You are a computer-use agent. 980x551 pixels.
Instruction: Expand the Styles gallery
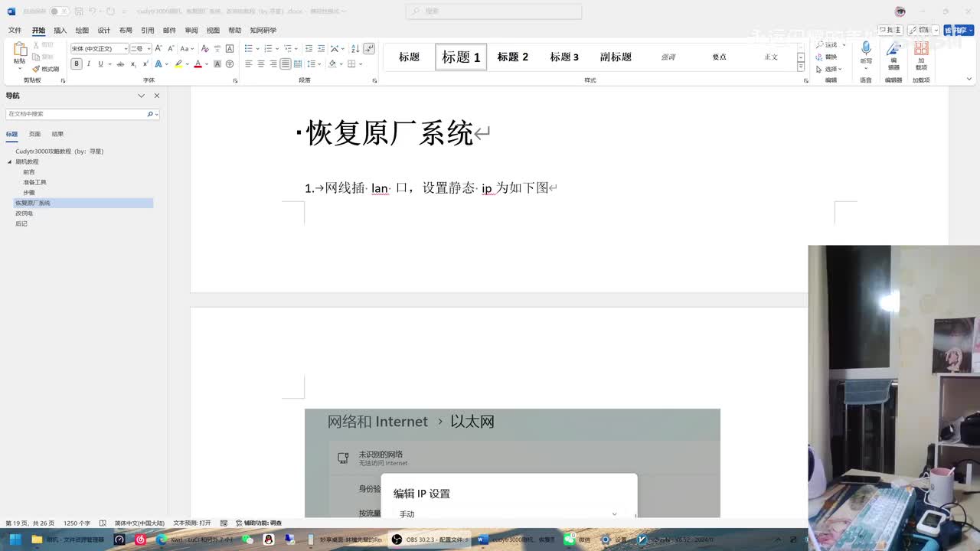[x=801, y=67]
